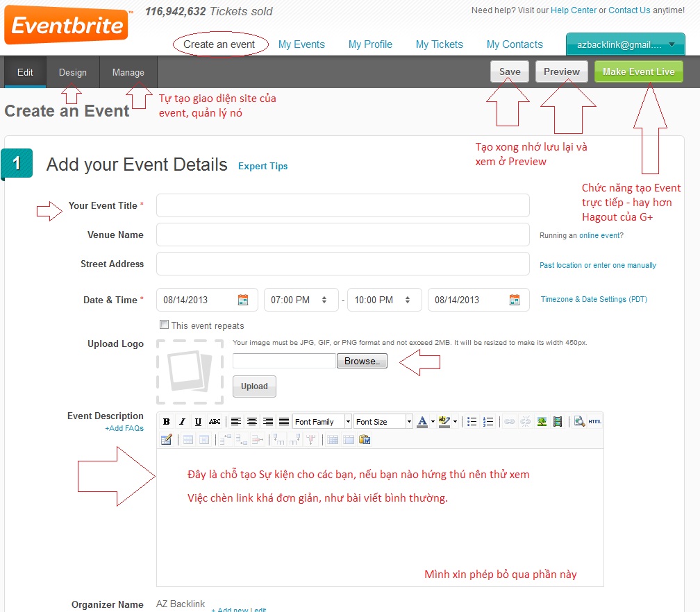Image resolution: width=700 pixels, height=612 pixels.
Task: Open the 07:00 PM start time selector
Action: 301,300
